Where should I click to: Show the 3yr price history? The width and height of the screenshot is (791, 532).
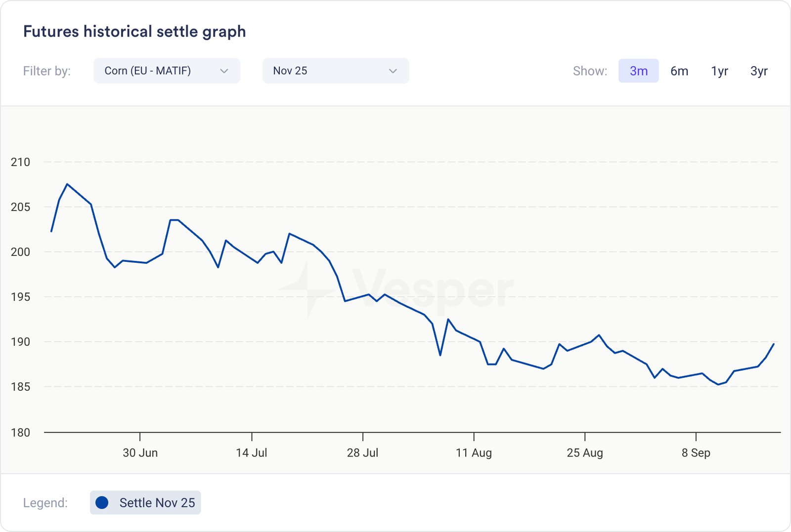[759, 71]
